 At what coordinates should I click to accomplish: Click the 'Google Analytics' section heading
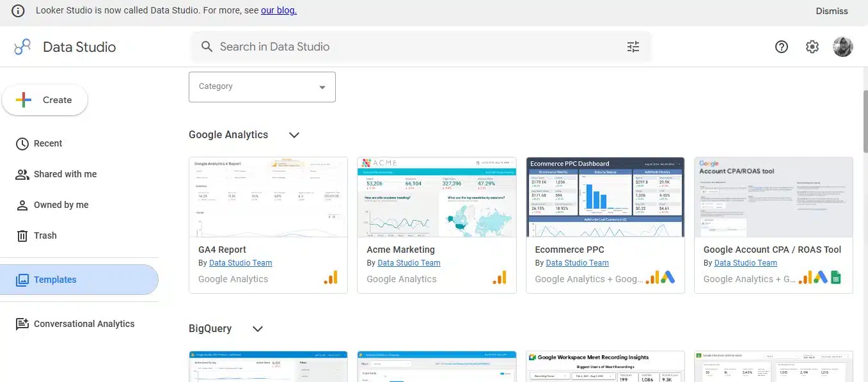[228, 135]
